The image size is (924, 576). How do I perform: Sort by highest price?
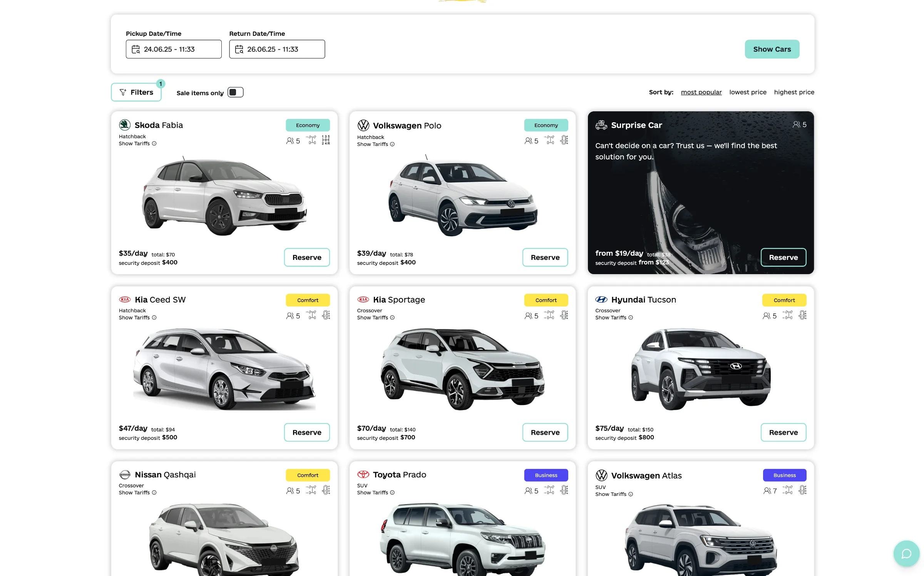pyautogui.click(x=794, y=92)
